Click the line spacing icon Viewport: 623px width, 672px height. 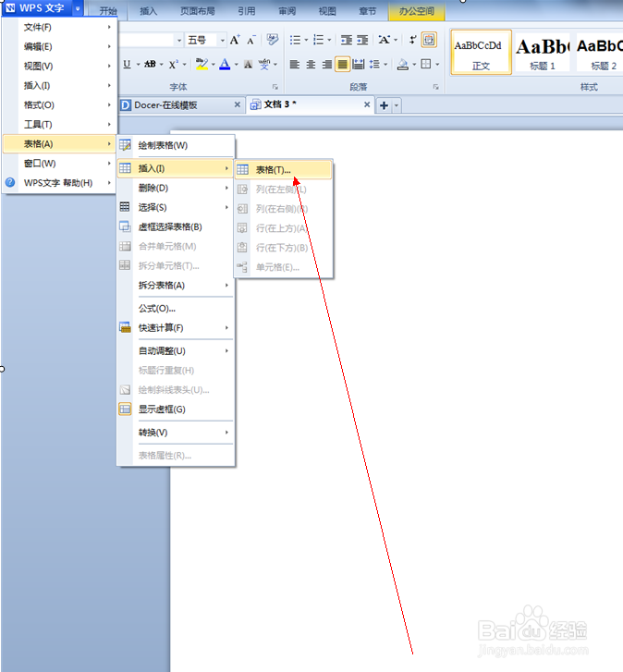(374, 65)
